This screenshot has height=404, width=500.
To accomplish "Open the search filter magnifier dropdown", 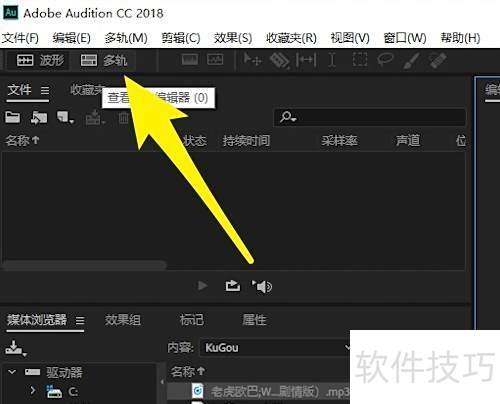I will pos(287,117).
